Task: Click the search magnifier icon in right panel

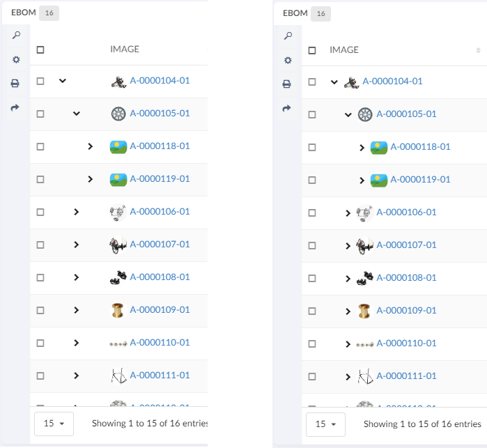Action: pyautogui.click(x=286, y=36)
